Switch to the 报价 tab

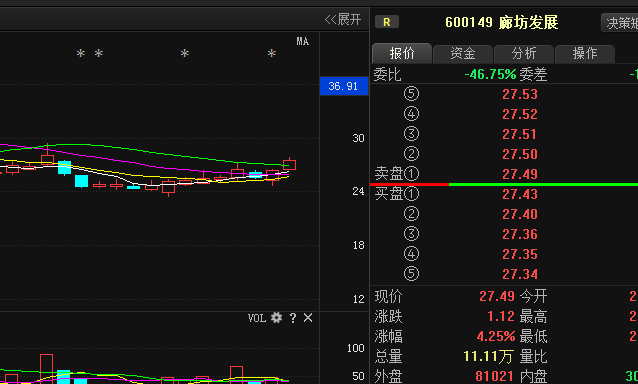tap(402, 53)
